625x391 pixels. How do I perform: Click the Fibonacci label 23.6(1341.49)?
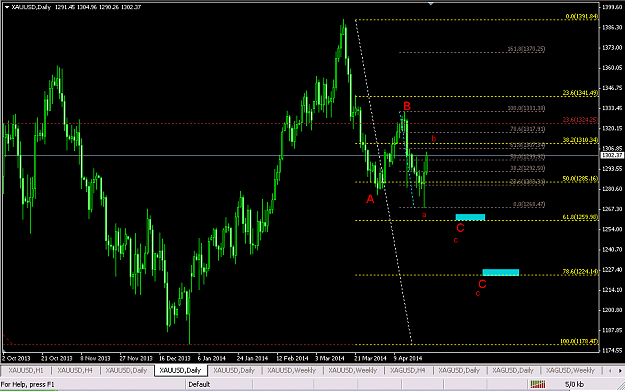pyautogui.click(x=580, y=93)
